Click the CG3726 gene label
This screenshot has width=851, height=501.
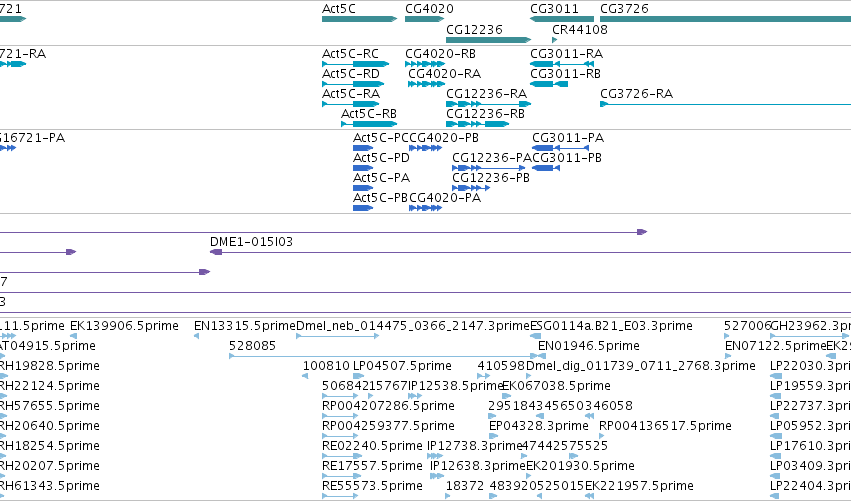tap(624, 9)
